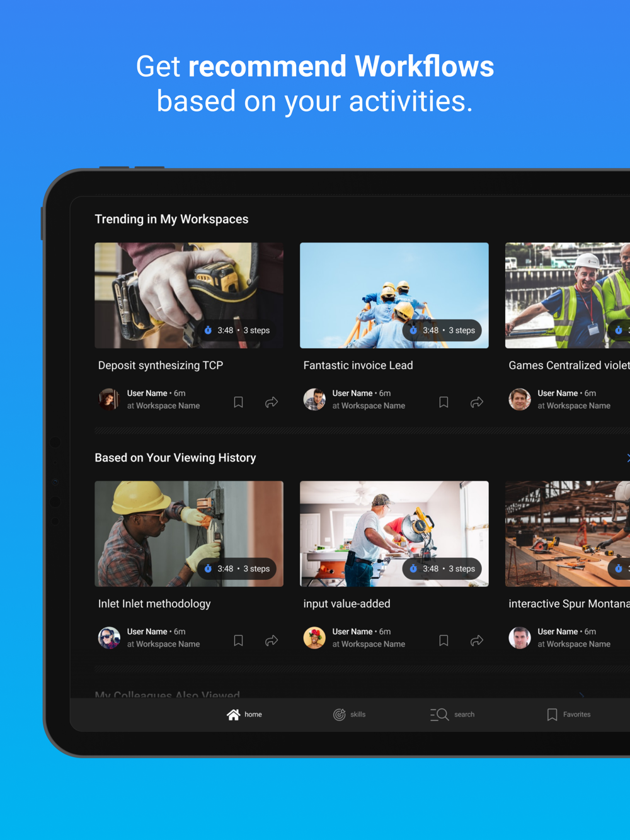This screenshot has height=840, width=630.
Task: Tap the search magnifier icon
Action: 440,714
